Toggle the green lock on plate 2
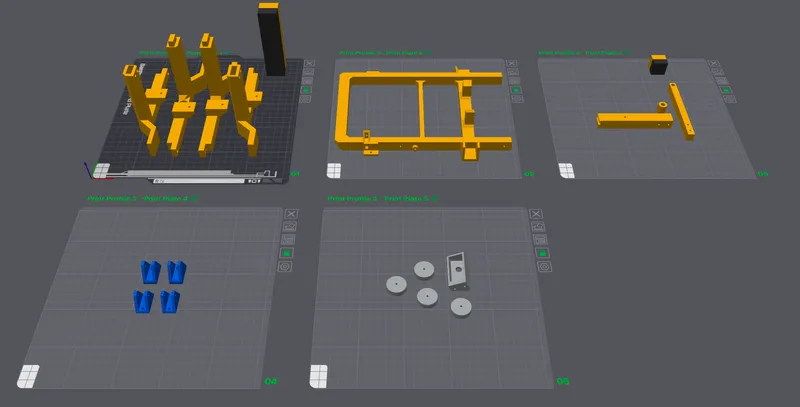800x407 pixels. tap(516, 90)
